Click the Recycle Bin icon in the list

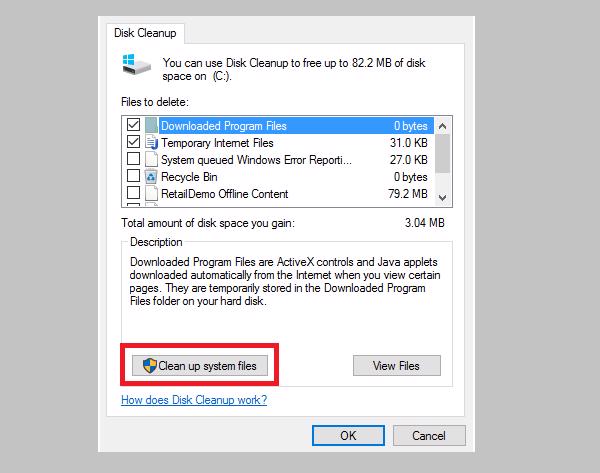(x=152, y=177)
